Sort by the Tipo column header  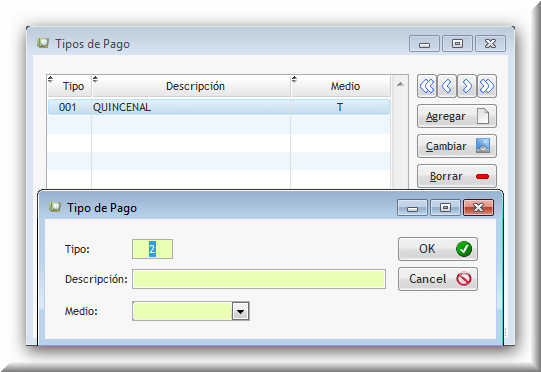pyautogui.click(x=70, y=86)
